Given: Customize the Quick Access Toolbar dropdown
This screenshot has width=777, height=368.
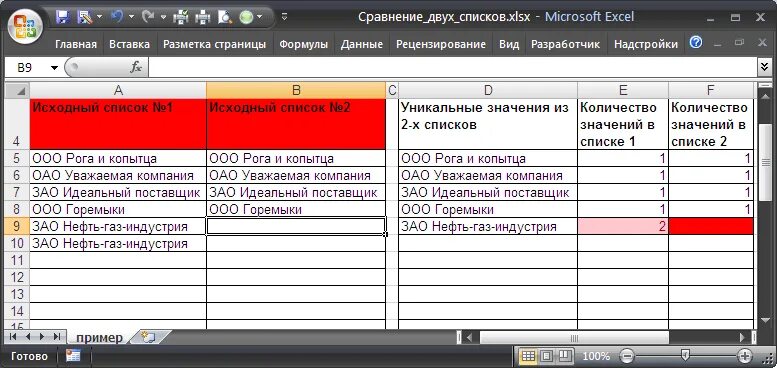Looking at the screenshot, I should click(x=284, y=17).
